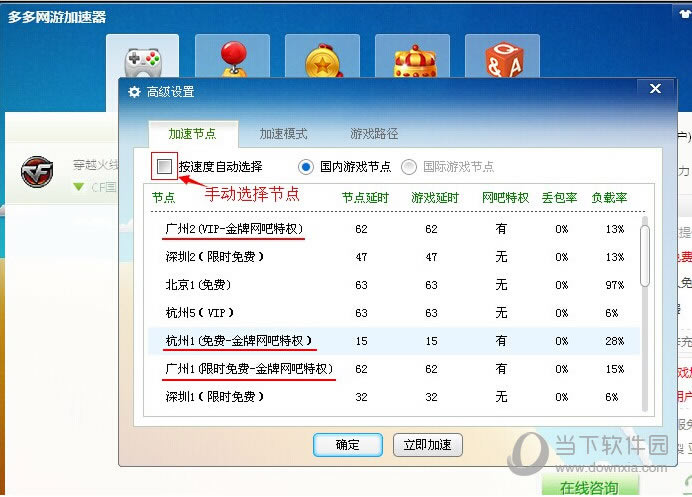The height and width of the screenshot is (497, 692).
Task: Select 国际游戏节点 radio button
Action: click(x=409, y=167)
